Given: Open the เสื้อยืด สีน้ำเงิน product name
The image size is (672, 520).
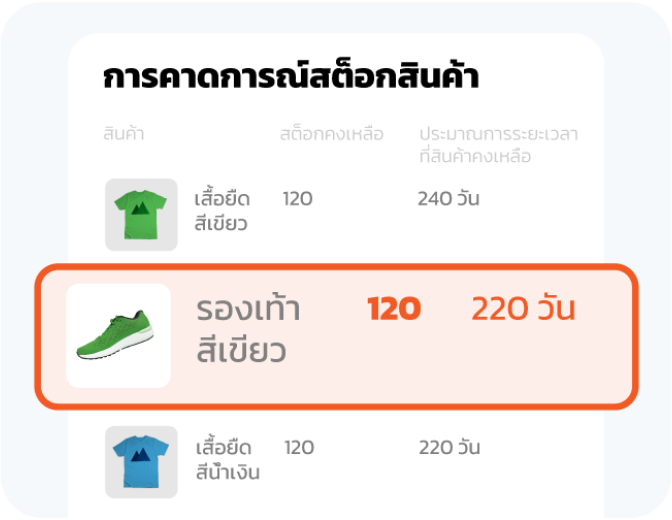Looking at the screenshot, I should click(227, 459).
